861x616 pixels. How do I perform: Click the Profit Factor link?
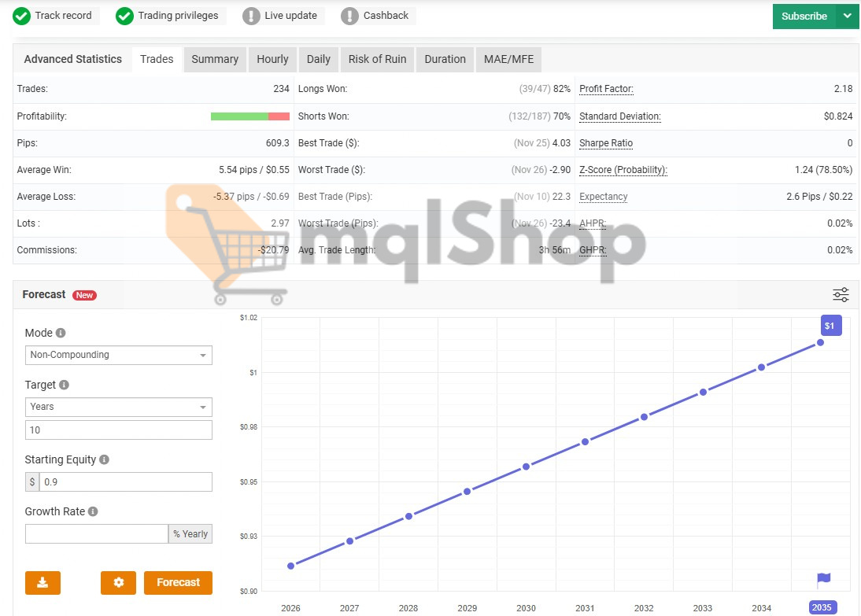[x=606, y=90]
